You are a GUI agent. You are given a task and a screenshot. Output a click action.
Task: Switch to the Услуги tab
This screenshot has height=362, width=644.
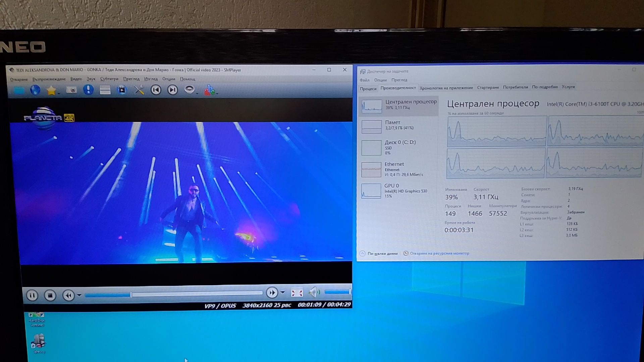[x=568, y=87]
